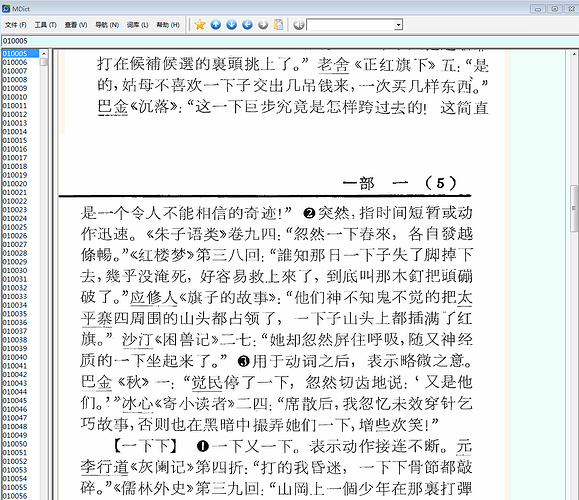This screenshot has height=500, width=579.
Task: Open the 词库 (L) menu
Action: coord(137,25)
